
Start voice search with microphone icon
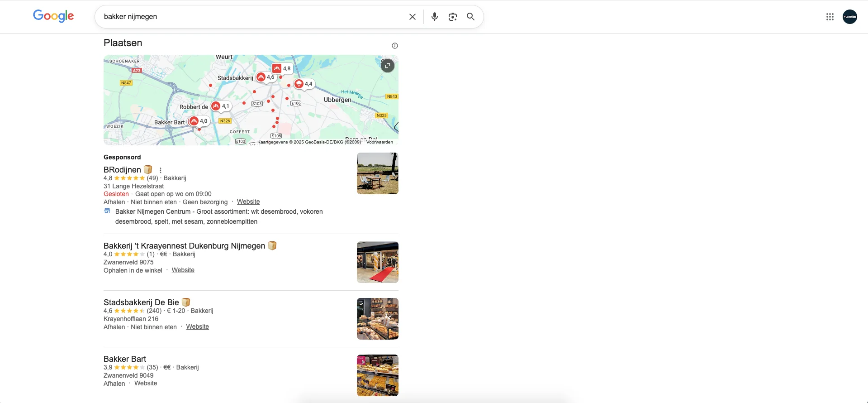tap(434, 17)
